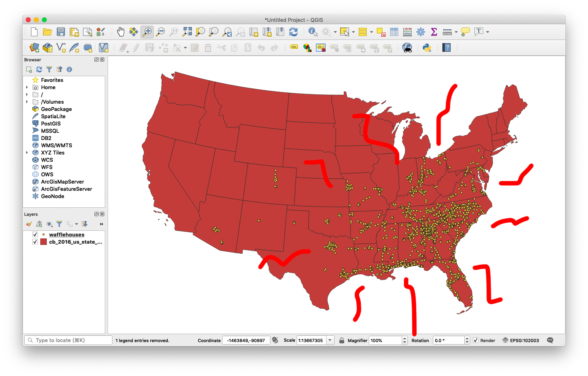Click the New GeoPackage Layer icon
The image size is (588, 376).
(48, 48)
